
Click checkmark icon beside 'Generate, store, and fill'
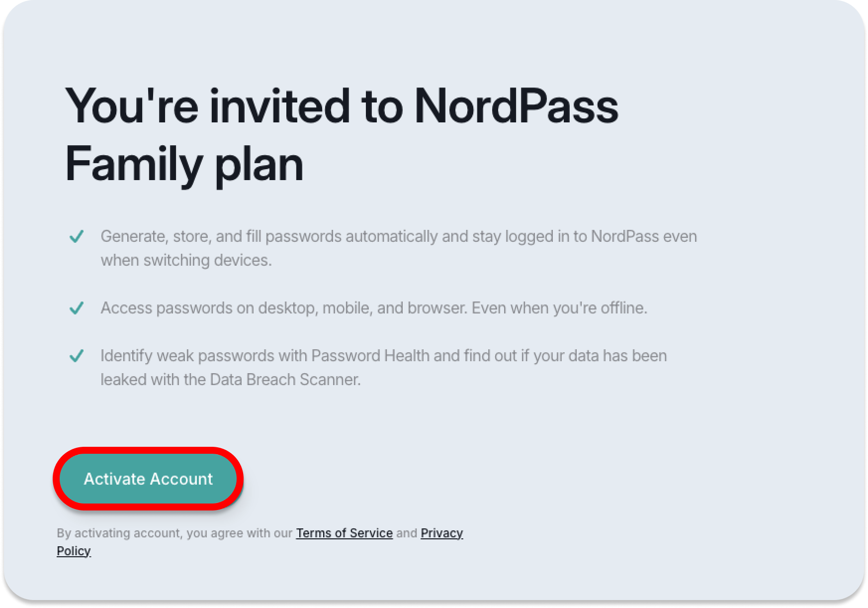(76, 236)
